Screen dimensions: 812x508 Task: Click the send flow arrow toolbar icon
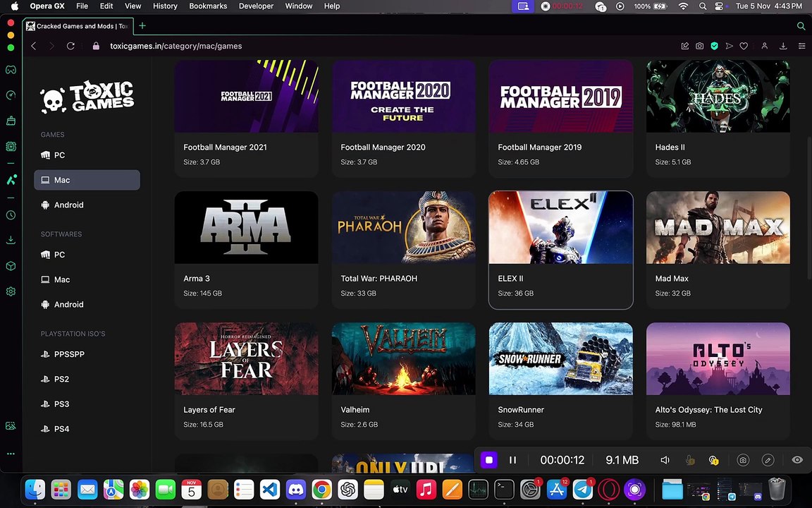(729, 46)
